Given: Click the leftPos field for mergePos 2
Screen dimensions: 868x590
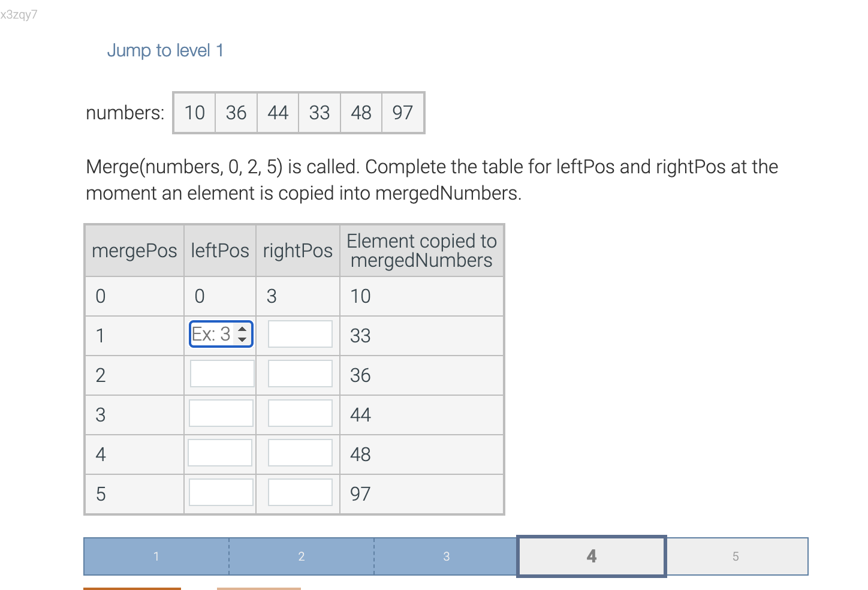Looking at the screenshot, I should [x=221, y=373].
